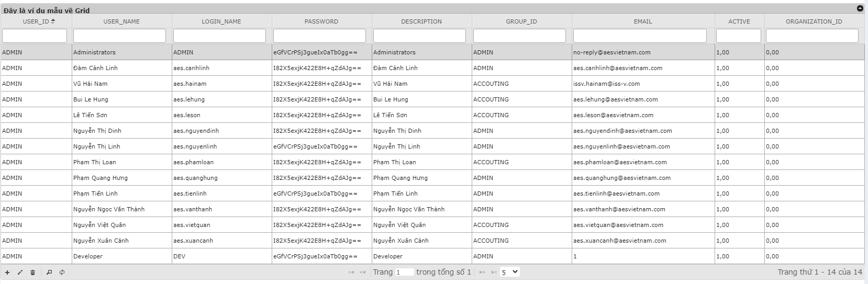
Task: Click login name aes.vietquan
Action: point(192,225)
